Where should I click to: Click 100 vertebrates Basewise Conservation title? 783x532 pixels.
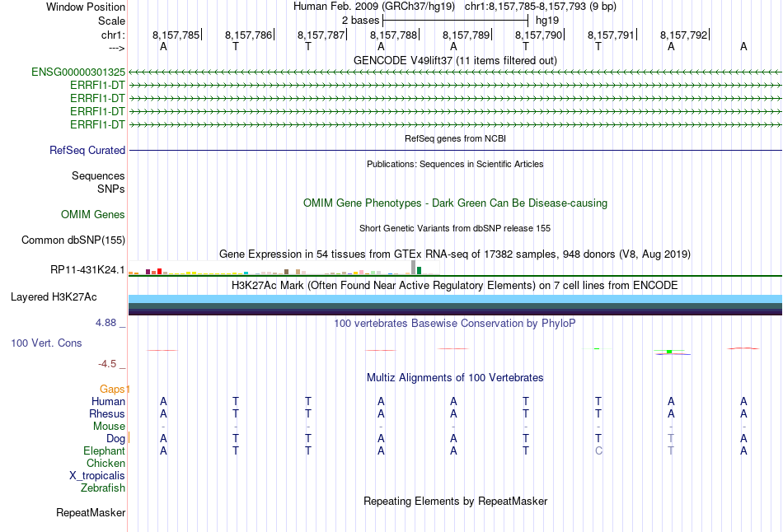pyautogui.click(x=455, y=324)
